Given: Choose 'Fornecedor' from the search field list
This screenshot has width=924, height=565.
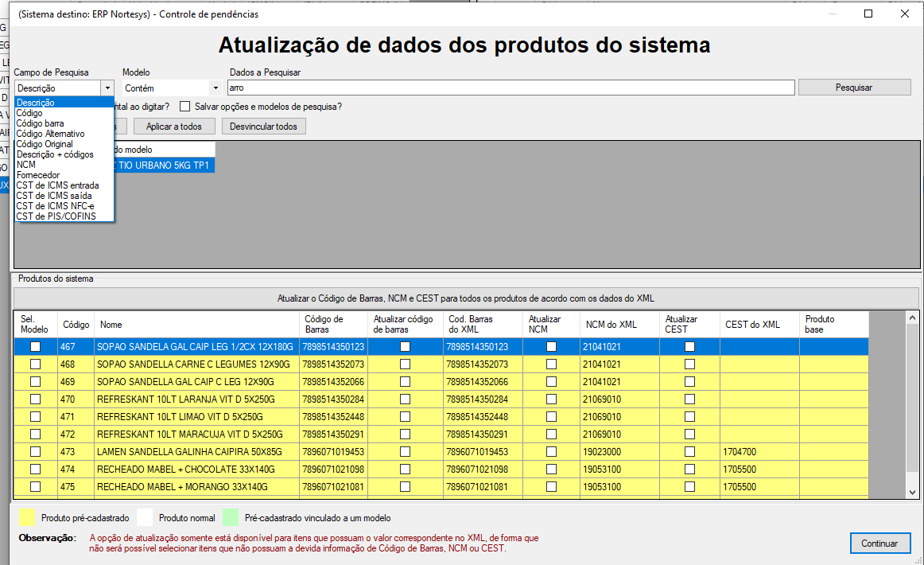Looking at the screenshot, I should coord(38,175).
